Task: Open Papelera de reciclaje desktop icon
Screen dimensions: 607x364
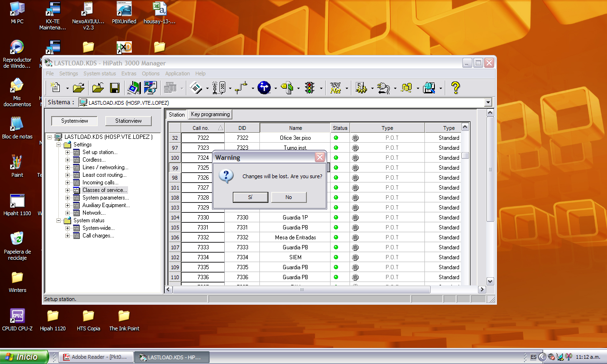Action: (x=17, y=245)
